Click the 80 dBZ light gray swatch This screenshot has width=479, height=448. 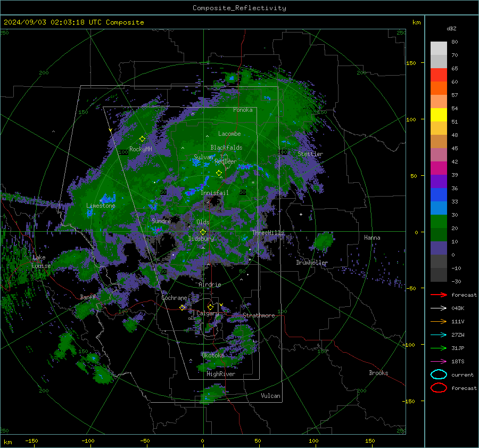coord(439,48)
